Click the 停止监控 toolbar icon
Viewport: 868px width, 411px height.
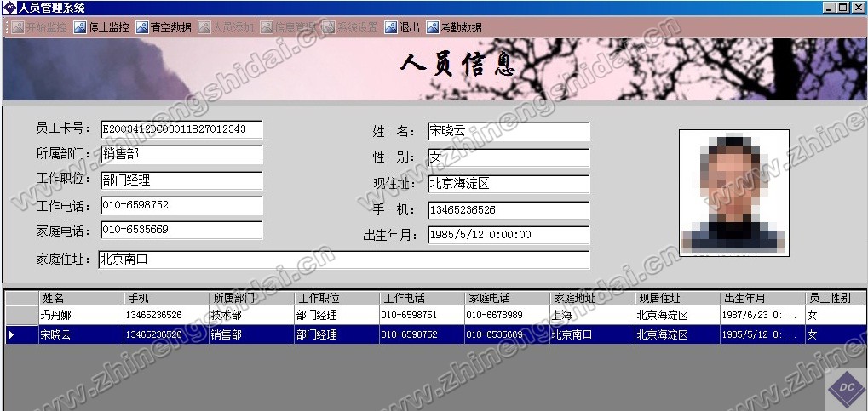point(80,27)
